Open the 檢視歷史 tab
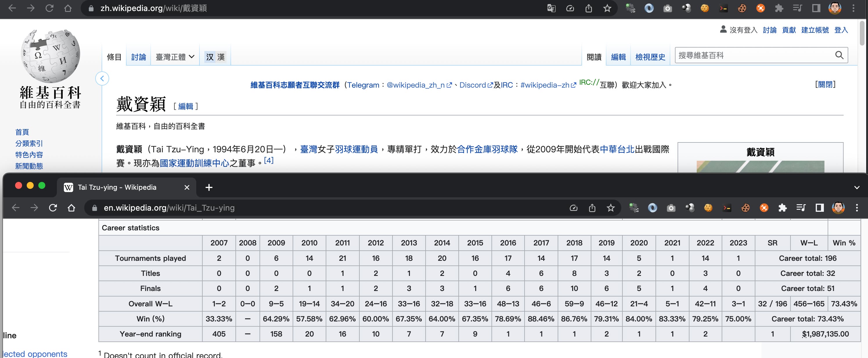This screenshot has width=868, height=358. [x=650, y=57]
